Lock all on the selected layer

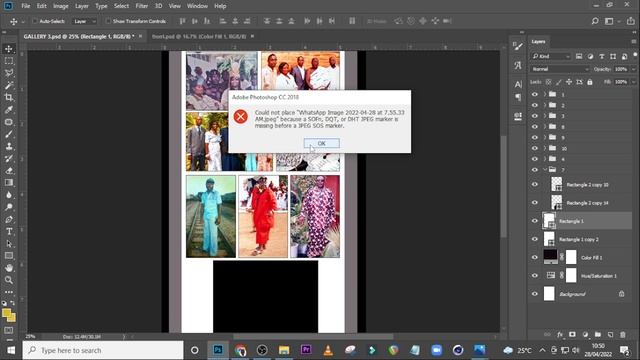[590, 82]
